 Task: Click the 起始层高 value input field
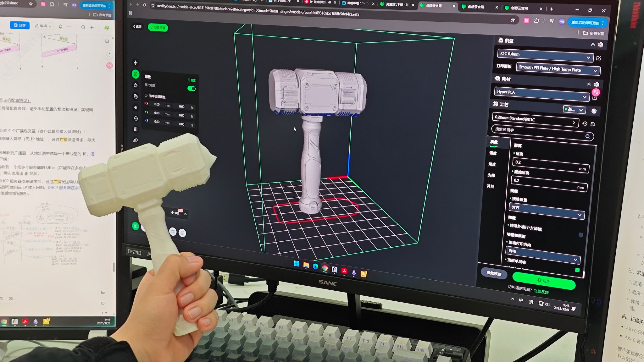click(x=549, y=184)
